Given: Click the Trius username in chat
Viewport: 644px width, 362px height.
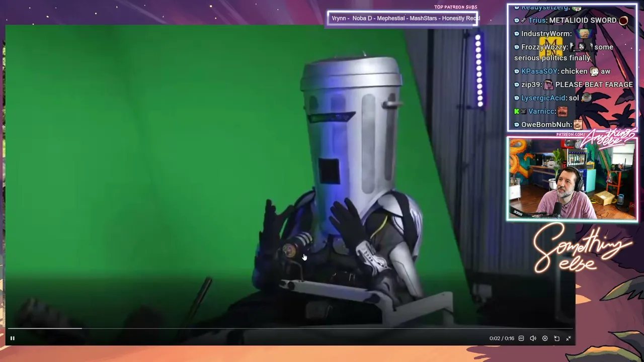Looking at the screenshot, I should pos(537,21).
